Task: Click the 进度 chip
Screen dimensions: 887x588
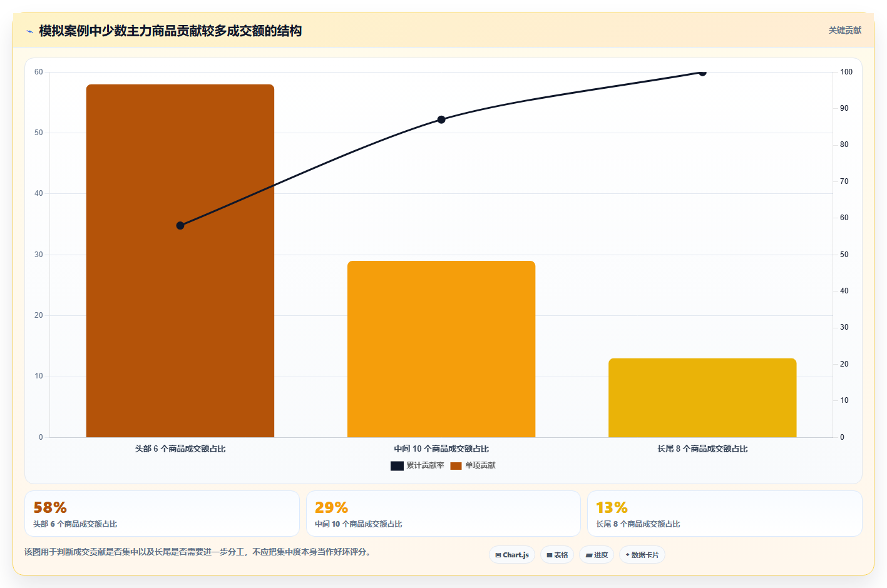Action: 597,555
